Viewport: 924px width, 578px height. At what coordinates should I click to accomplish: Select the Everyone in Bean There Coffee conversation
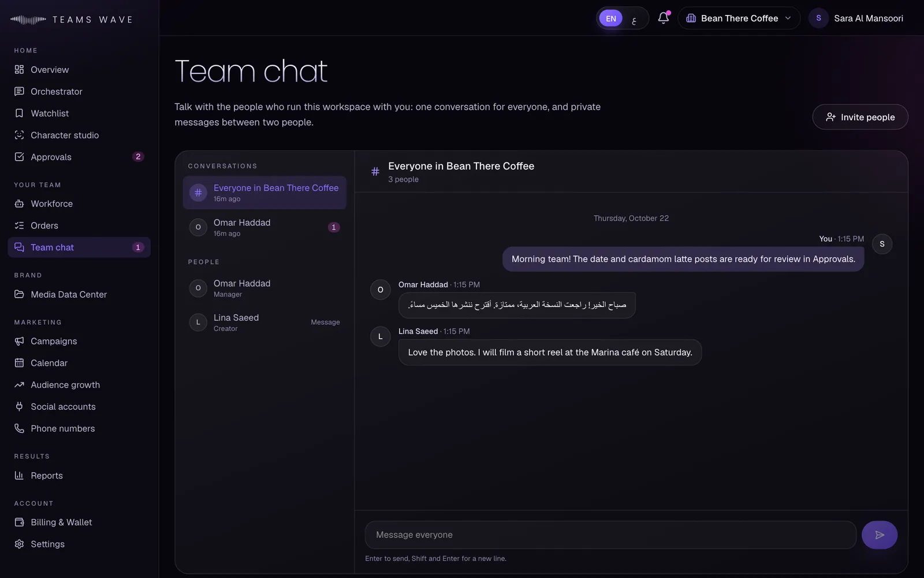pyautogui.click(x=264, y=193)
